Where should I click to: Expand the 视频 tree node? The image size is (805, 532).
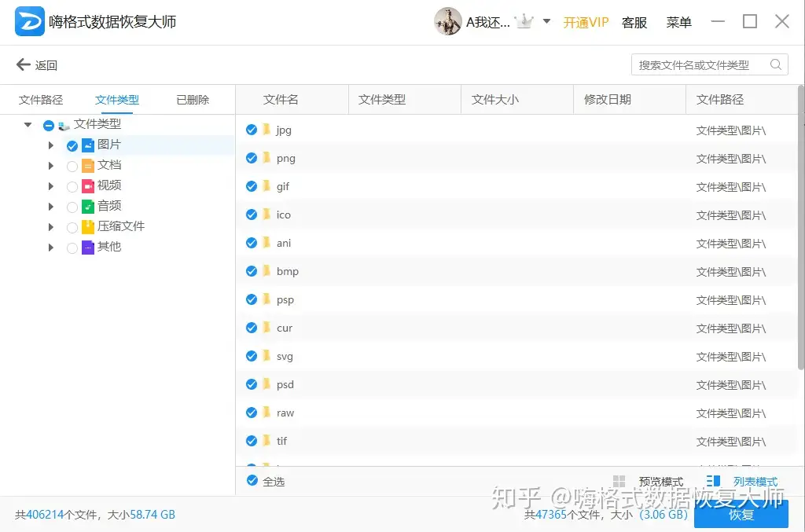[51, 186]
